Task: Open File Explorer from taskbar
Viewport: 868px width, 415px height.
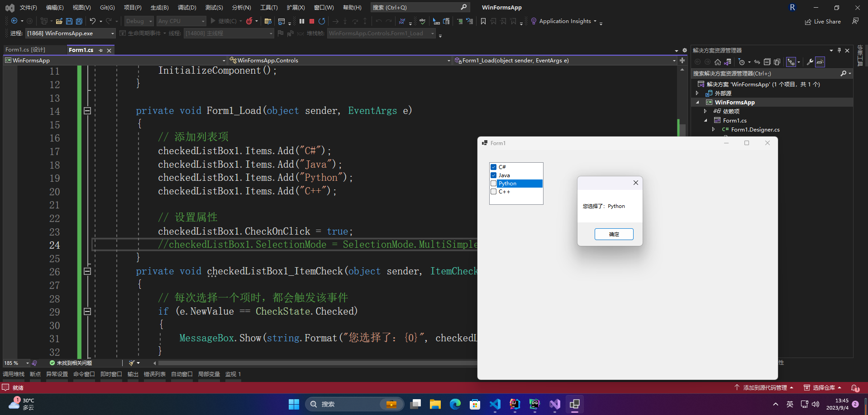Action: coord(435,404)
